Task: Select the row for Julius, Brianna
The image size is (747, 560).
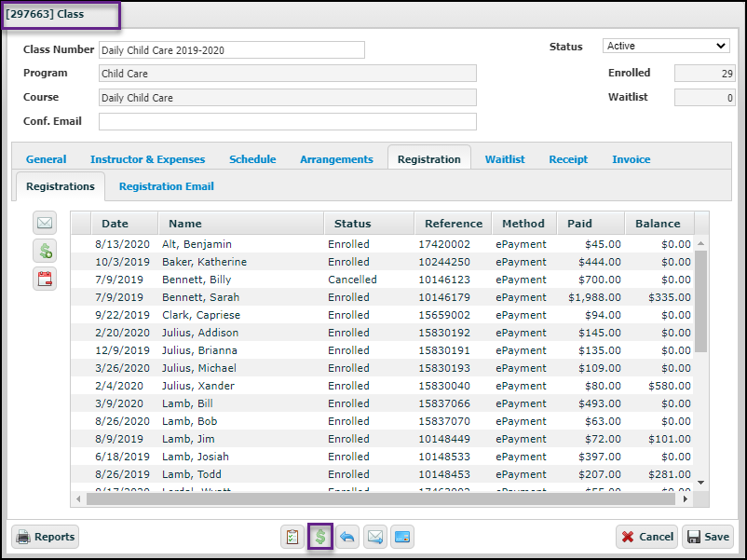Action: [x=382, y=350]
